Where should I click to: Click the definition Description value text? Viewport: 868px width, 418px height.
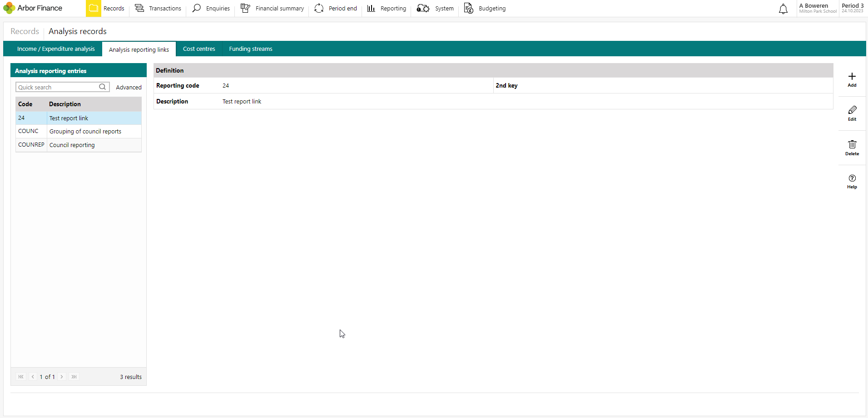[x=242, y=101]
